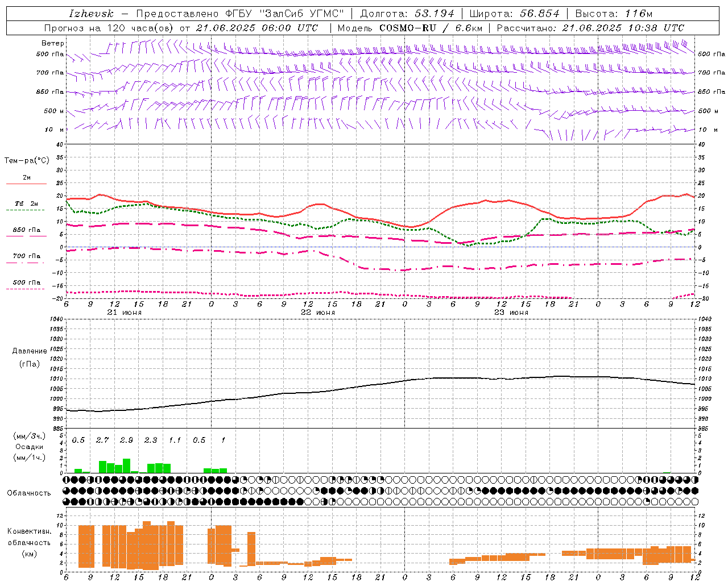Click the 'Осадки' precipitation panel label
The height and width of the screenshot is (582, 728).
click(28, 447)
